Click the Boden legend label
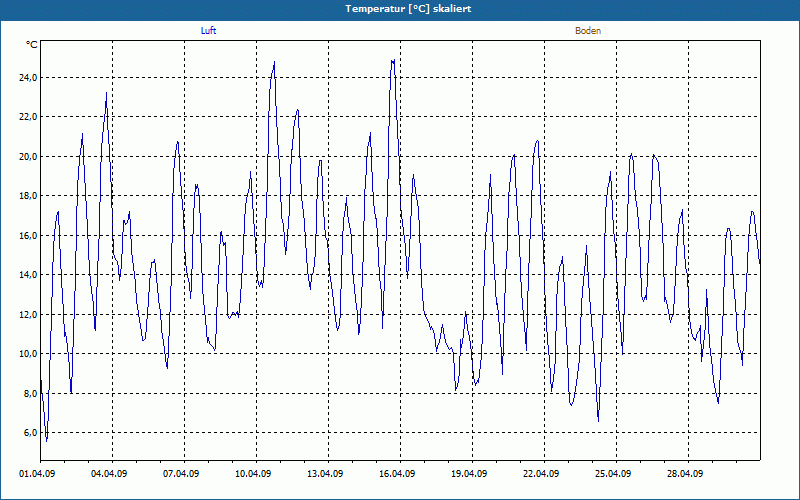The image size is (800, 500). click(588, 31)
